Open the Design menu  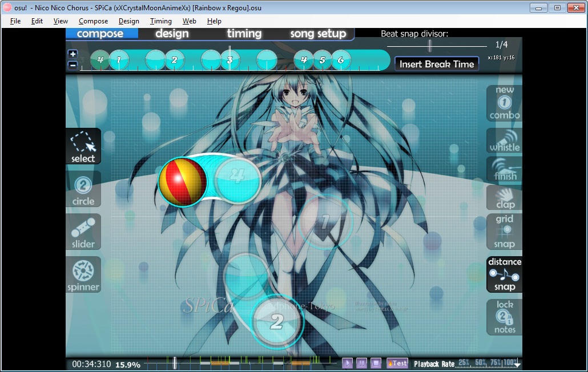point(128,21)
